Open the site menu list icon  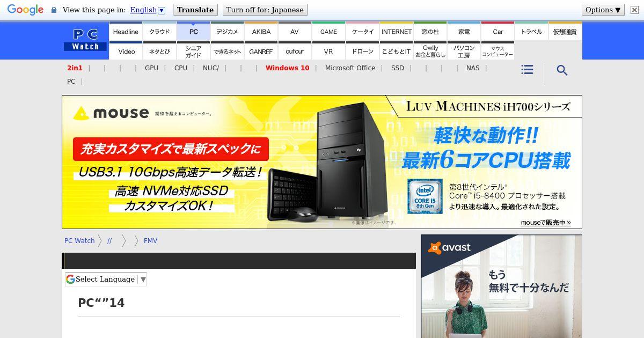(x=527, y=70)
